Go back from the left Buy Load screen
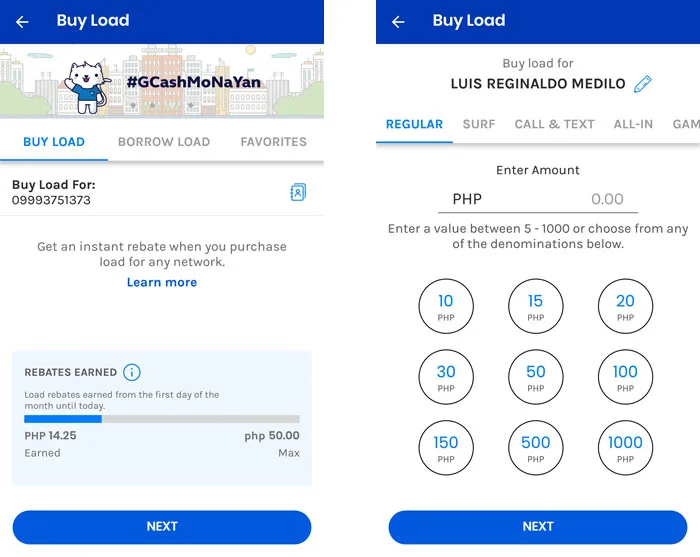Screen dimensions: 700x557 [x=22, y=21]
